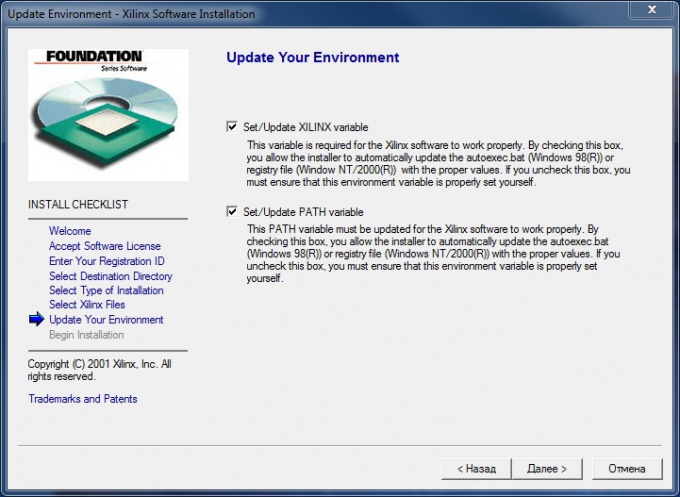This screenshot has height=497, width=680.
Task: Click the Set/Update XILINX variable label
Action: tap(306, 127)
